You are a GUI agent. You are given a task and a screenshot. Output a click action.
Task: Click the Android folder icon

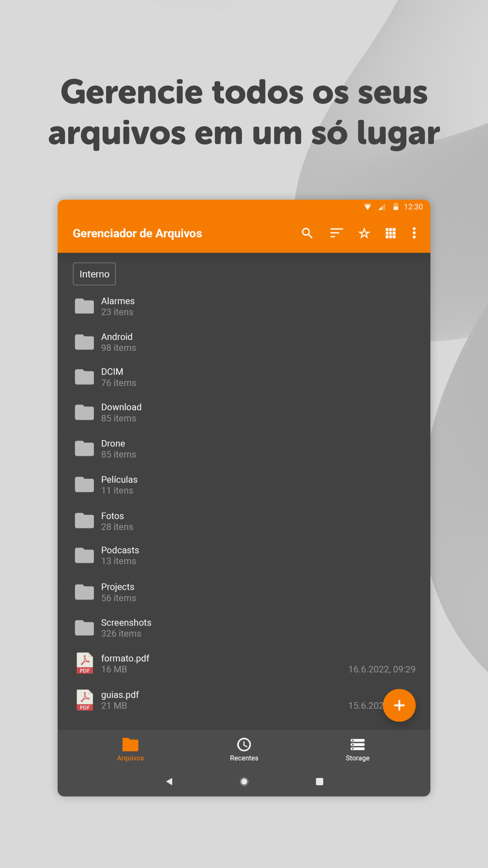[x=84, y=342]
